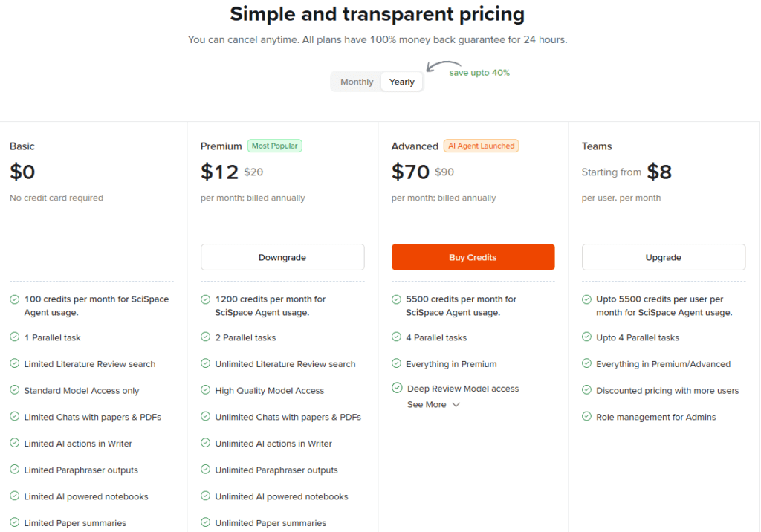This screenshot has height=532, width=761.
Task: Click check icon next to Everything in Premium/Advanced
Action: coord(586,364)
